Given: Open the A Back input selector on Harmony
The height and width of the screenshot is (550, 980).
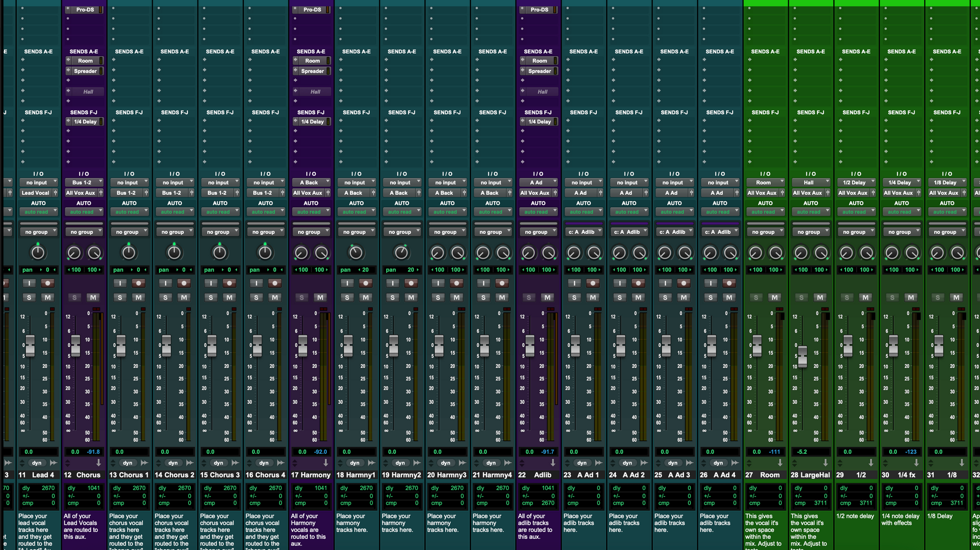Looking at the screenshot, I should (311, 183).
